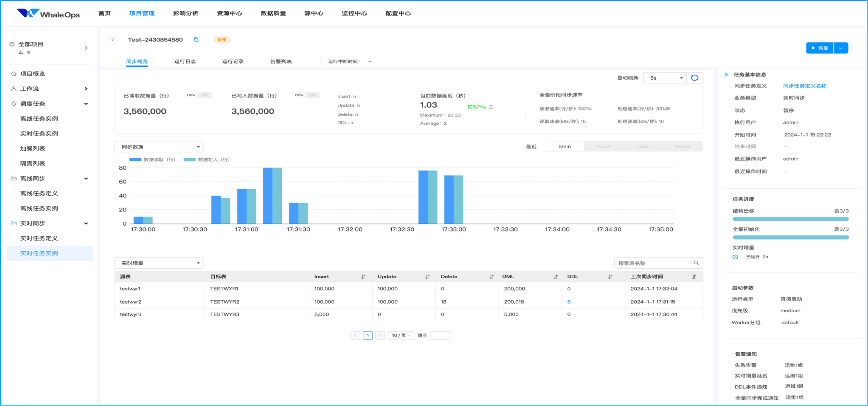Open the auto-refresh 5s interval dropdown

tap(664, 78)
